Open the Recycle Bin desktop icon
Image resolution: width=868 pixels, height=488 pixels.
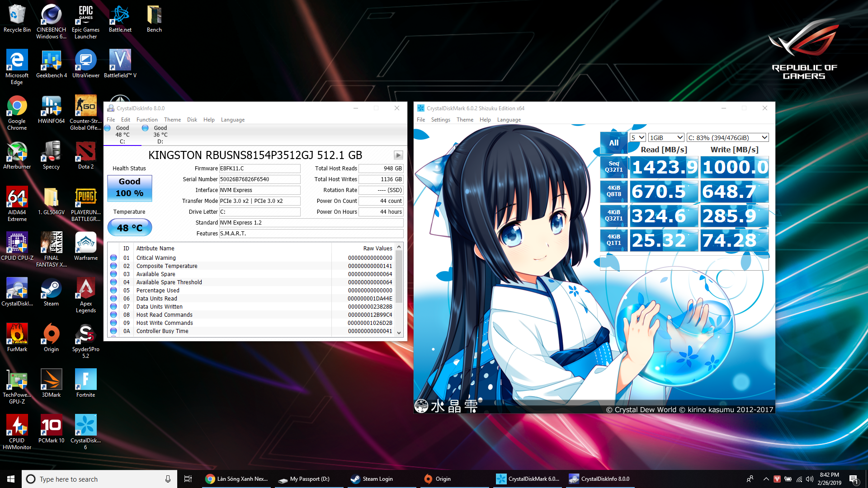coord(17,19)
